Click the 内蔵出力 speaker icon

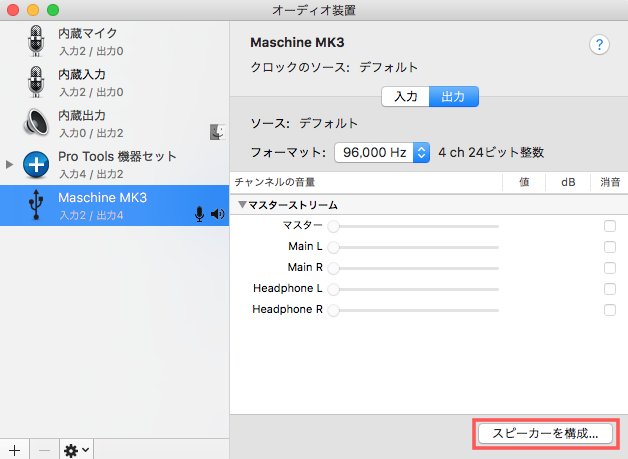(36, 123)
